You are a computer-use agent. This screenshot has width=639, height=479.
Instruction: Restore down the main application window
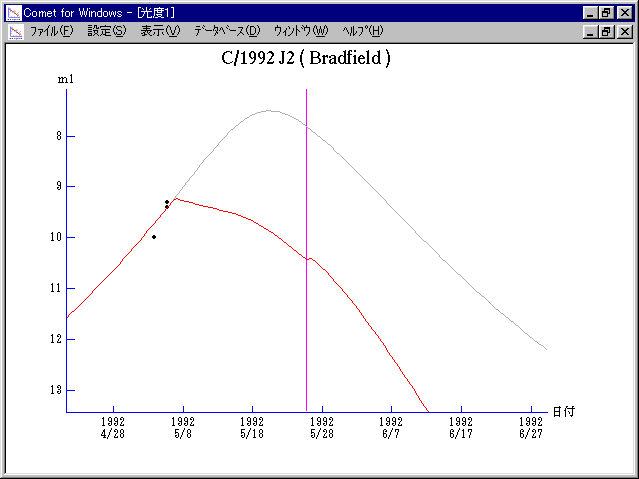tap(606, 13)
